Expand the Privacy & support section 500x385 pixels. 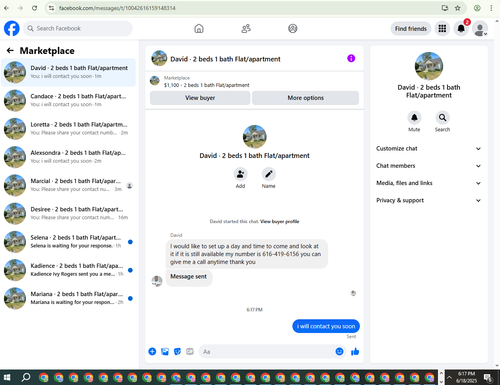coord(429,200)
